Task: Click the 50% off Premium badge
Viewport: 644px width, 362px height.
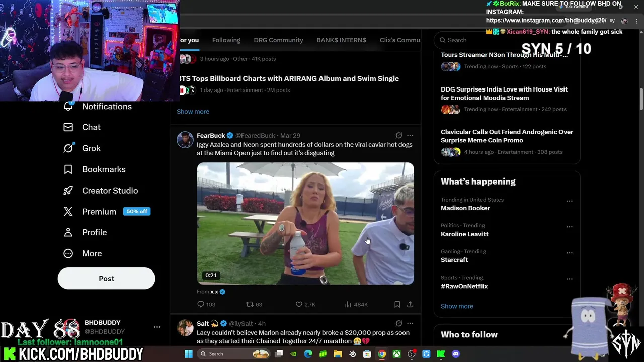Action: (137, 211)
